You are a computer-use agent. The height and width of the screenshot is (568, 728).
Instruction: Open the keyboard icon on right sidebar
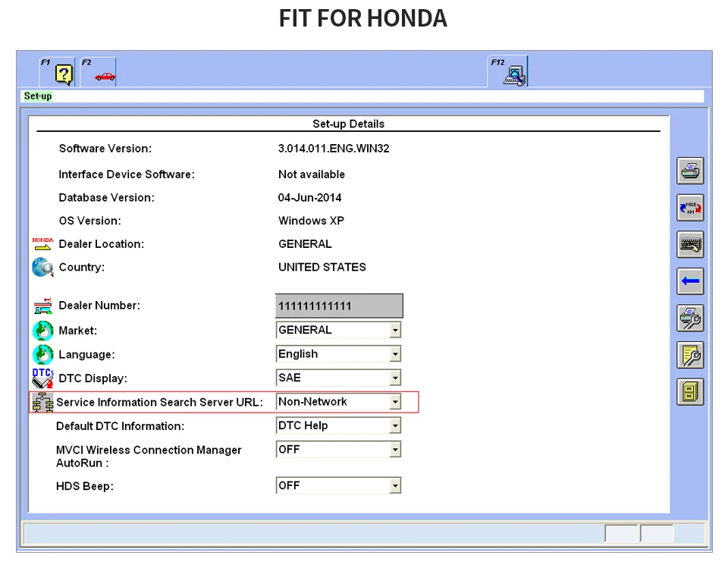coord(690,244)
